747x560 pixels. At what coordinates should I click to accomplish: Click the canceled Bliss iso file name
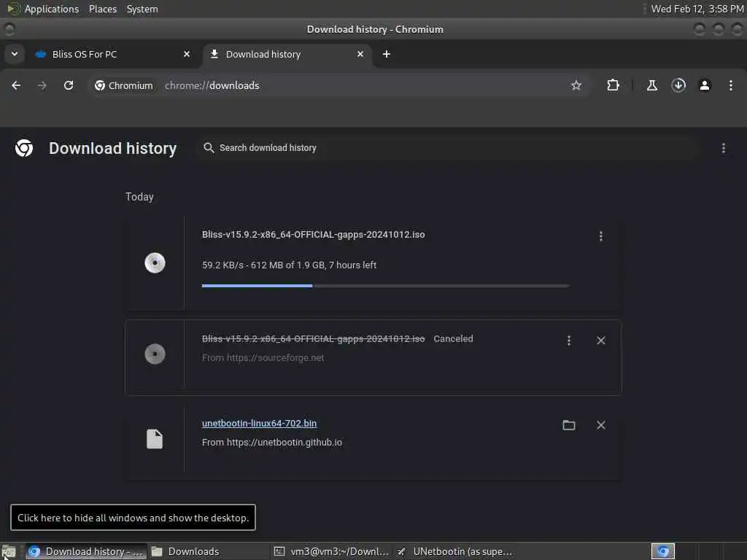point(313,338)
